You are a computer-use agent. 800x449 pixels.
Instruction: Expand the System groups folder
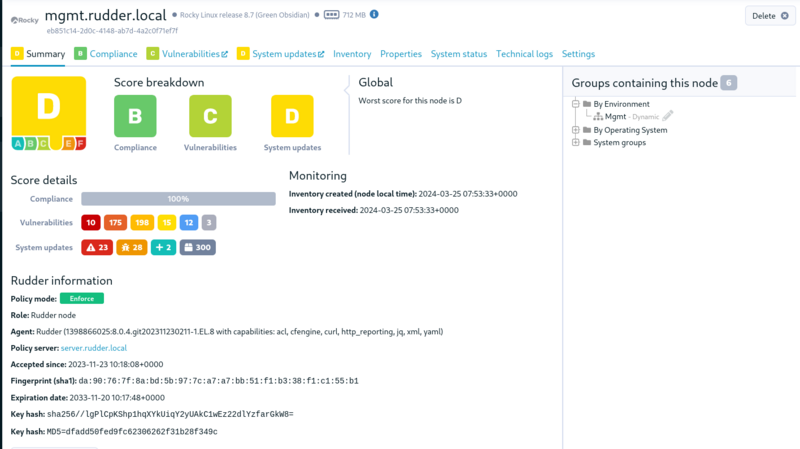(x=576, y=142)
